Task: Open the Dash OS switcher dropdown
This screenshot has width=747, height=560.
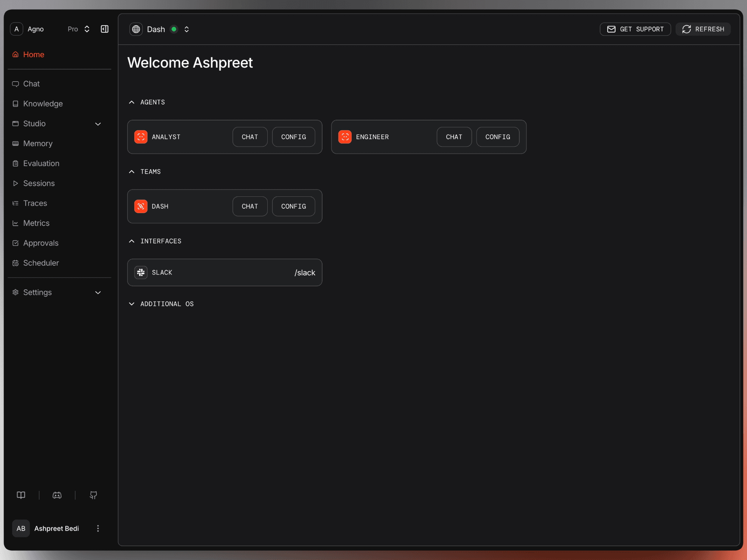Action: coord(187,29)
